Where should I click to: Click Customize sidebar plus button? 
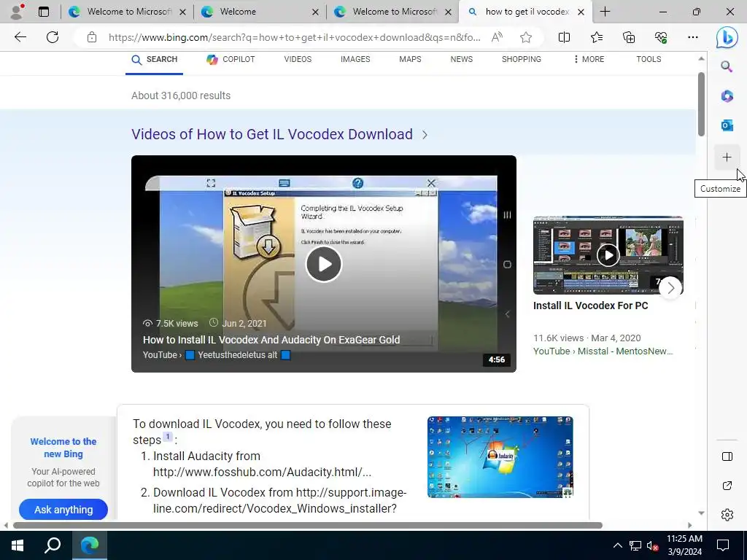(x=727, y=157)
